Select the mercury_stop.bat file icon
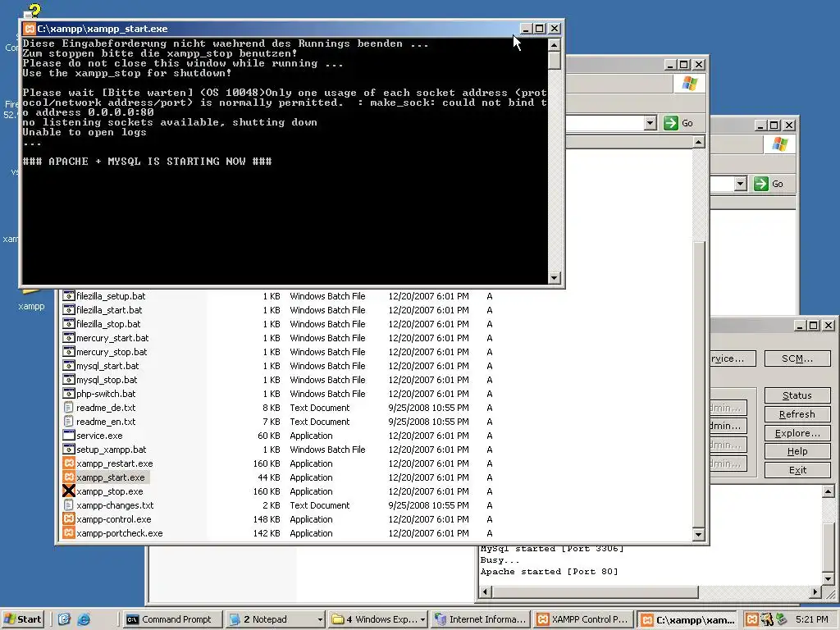The width and height of the screenshot is (840, 630). click(69, 351)
